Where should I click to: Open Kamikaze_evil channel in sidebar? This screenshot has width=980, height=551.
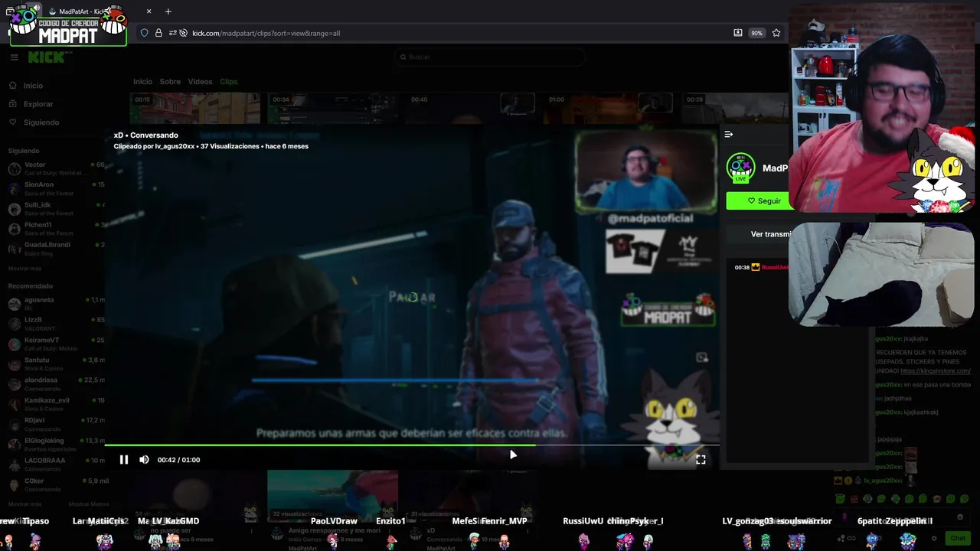[x=57, y=404]
